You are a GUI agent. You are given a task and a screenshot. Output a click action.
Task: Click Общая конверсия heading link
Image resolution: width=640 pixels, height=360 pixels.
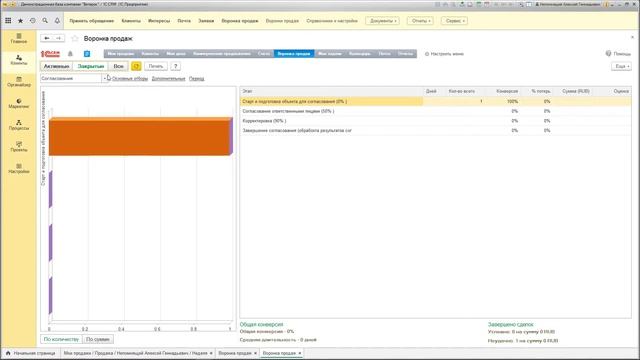tap(261, 324)
